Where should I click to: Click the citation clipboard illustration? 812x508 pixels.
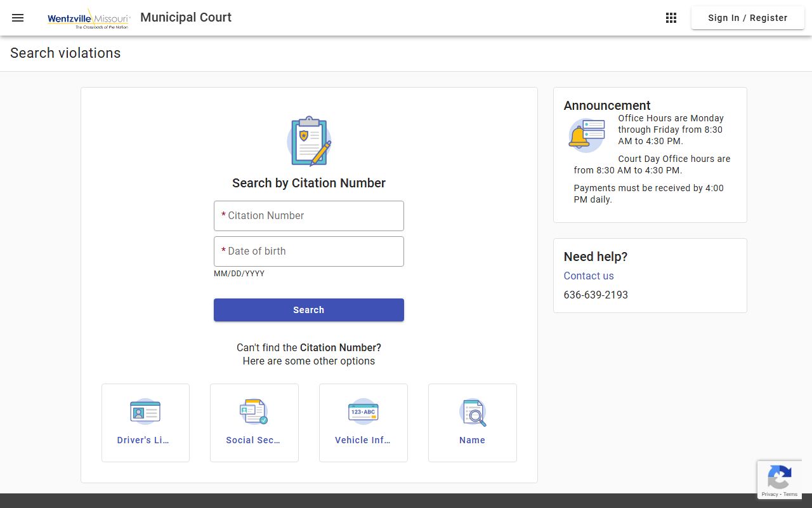[309, 141]
